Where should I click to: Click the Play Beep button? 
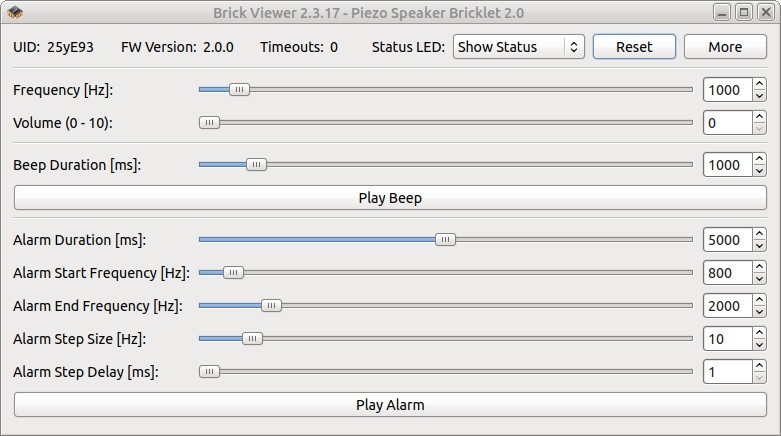pos(390,198)
